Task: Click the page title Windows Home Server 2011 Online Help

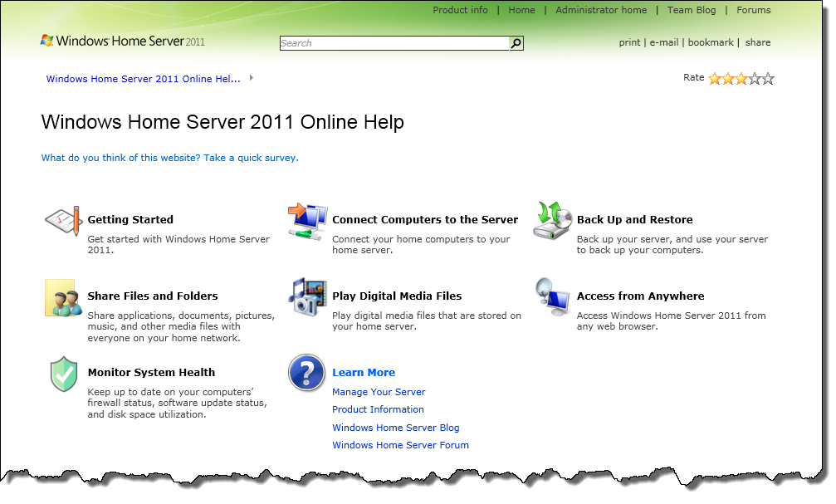Action: [222, 122]
